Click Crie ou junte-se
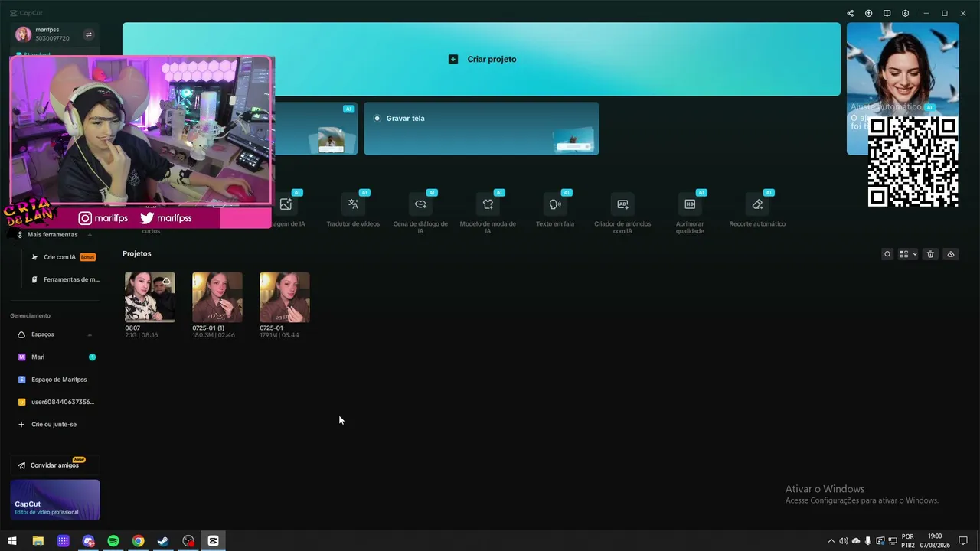The height and width of the screenshot is (551, 980). (x=55, y=424)
